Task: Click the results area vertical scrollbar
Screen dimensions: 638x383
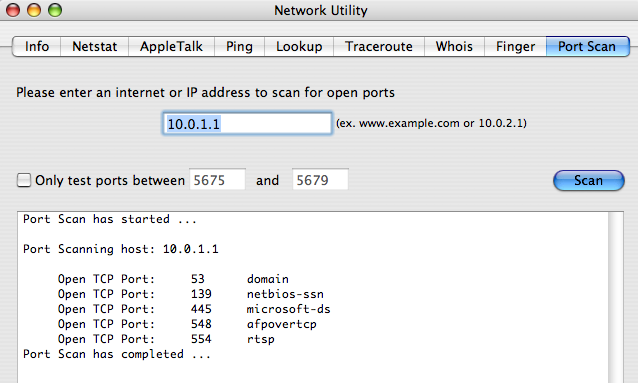Action: 616,297
